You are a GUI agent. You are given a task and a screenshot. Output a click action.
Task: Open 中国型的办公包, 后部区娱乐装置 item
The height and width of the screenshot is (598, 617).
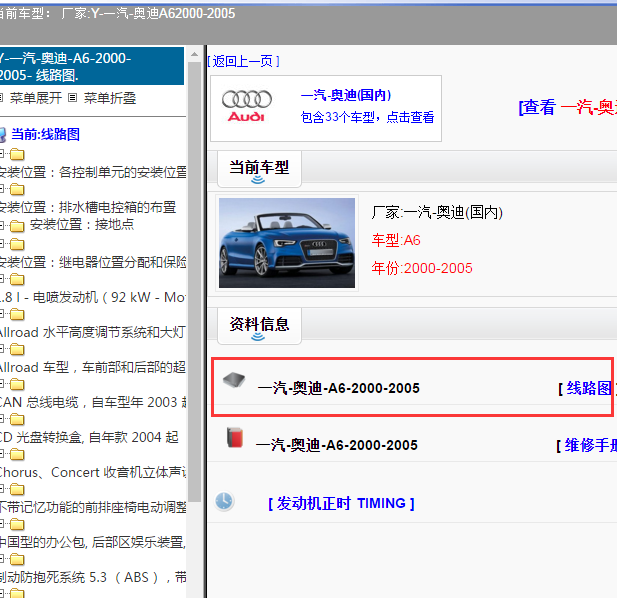click(x=93, y=542)
